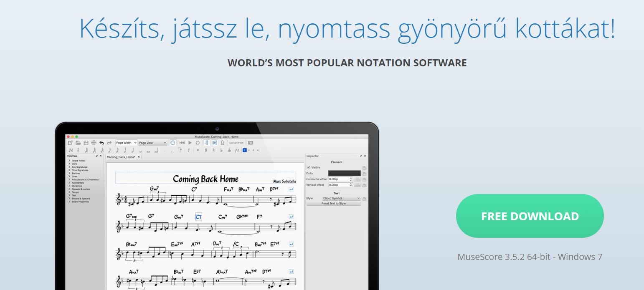Screen dimensions: 644x290
Task: Click the Undo arrow icon
Action: click(101, 143)
